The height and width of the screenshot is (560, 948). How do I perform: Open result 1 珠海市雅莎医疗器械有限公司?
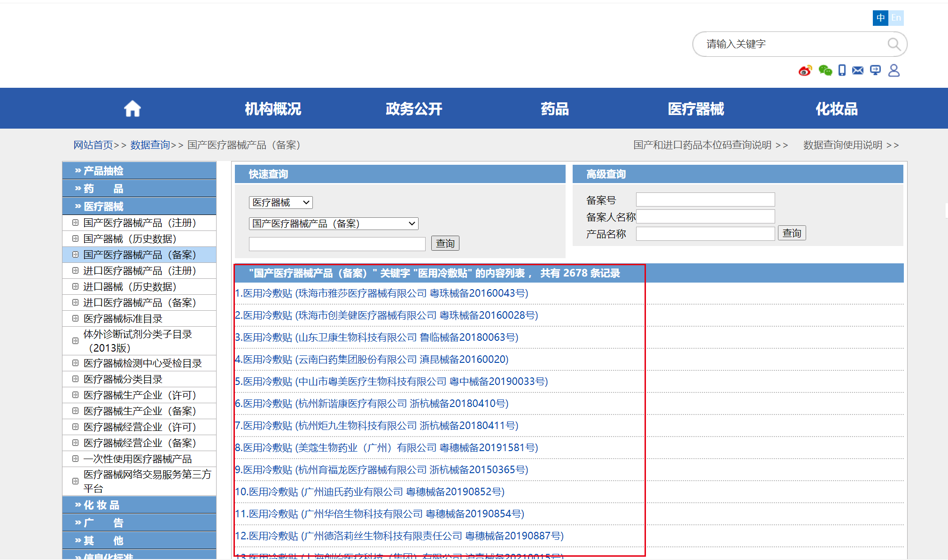click(381, 293)
